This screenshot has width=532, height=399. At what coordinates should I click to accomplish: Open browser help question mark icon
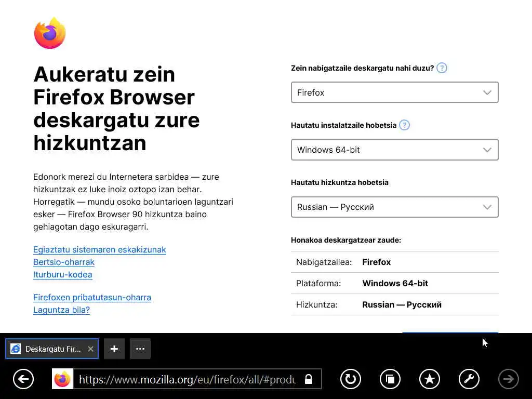coord(442,68)
